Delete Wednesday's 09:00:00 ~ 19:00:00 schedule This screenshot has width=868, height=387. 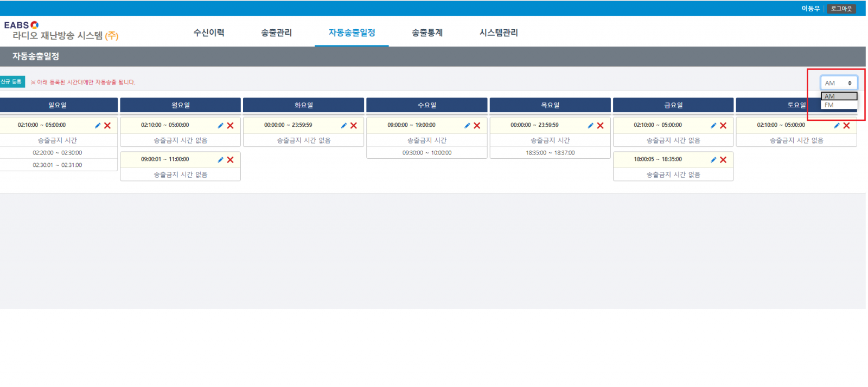(x=477, y=125)
